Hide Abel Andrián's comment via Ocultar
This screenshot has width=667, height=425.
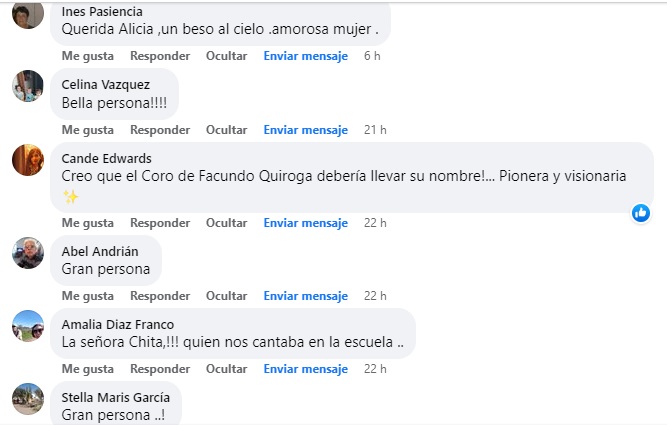(226, 296)
